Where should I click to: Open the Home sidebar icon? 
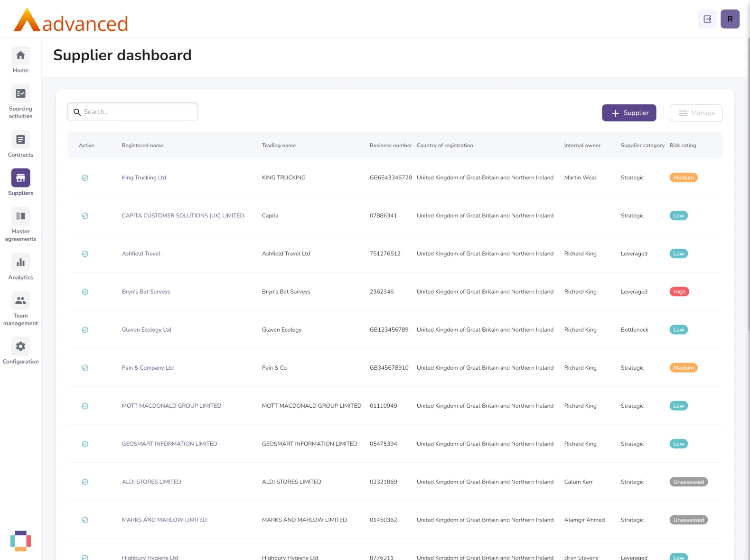[x=20, y=56]
